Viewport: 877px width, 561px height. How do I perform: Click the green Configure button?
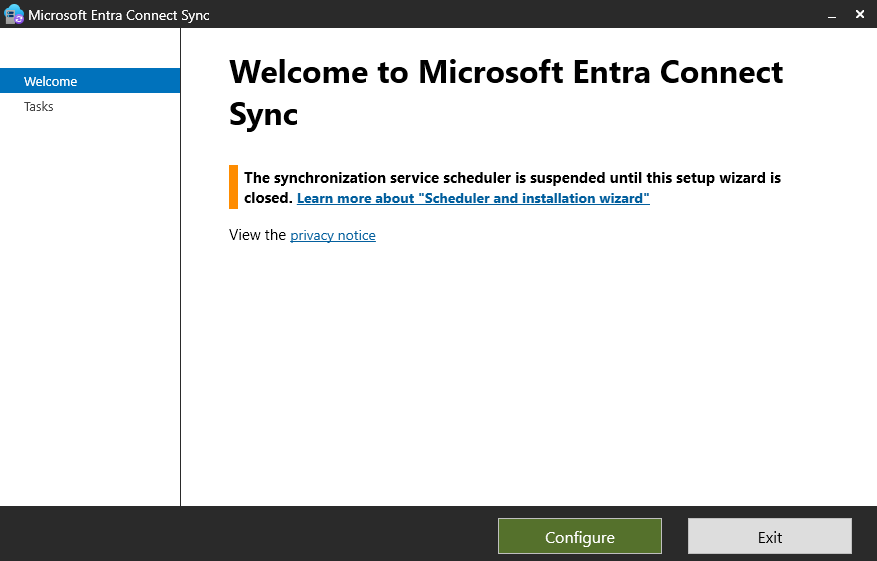pyautogui.click(x=579, y=536)
